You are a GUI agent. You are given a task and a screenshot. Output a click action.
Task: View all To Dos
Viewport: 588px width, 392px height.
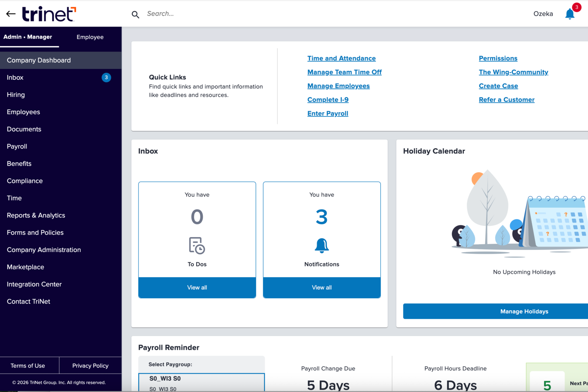point(197,287)
